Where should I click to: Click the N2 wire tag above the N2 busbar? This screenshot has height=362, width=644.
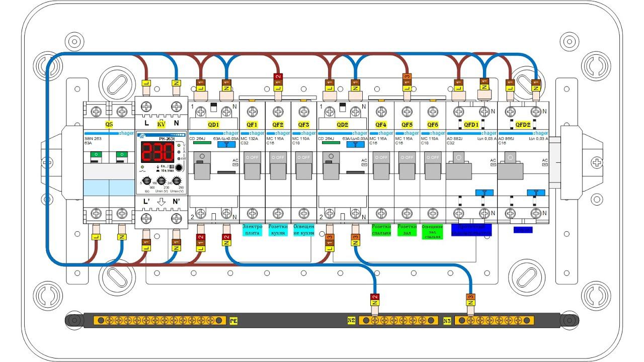[375, 300]
